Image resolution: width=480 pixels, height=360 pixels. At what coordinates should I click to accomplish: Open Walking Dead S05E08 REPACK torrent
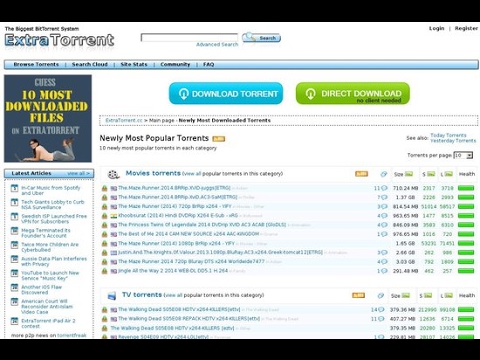coord(189,319)
